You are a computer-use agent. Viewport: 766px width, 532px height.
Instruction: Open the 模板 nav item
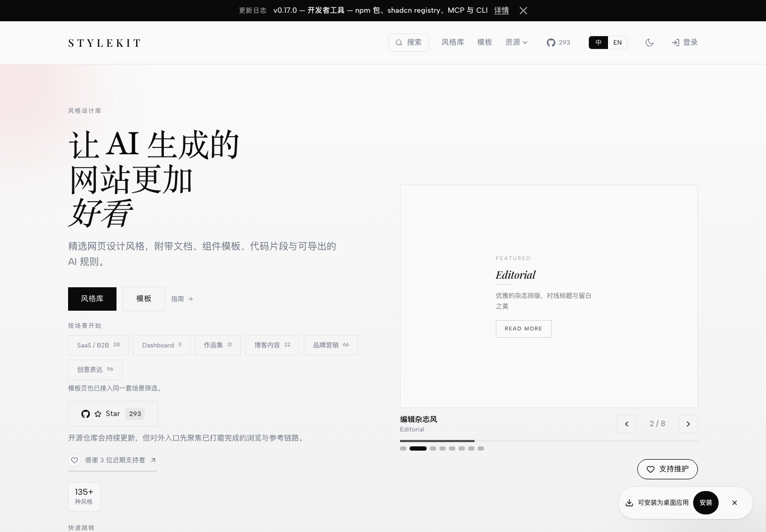tap(485, 43)
